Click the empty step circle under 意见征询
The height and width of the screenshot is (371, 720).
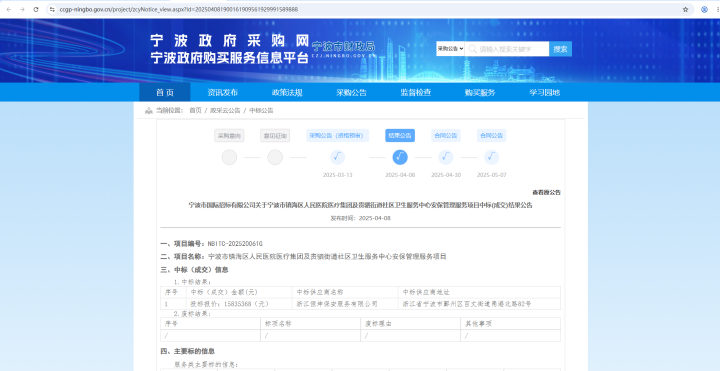click(x=275, y=157)
